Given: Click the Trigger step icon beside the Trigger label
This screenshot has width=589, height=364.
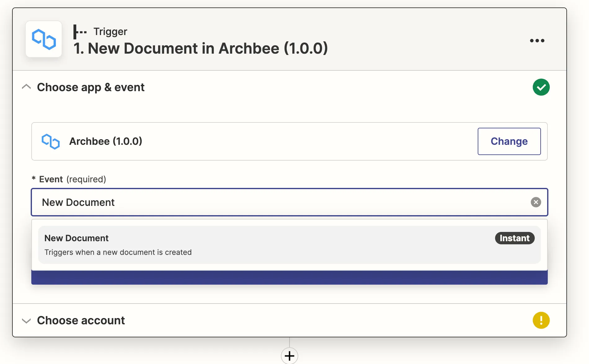Looking at the screenshot, I should [80, 32].
